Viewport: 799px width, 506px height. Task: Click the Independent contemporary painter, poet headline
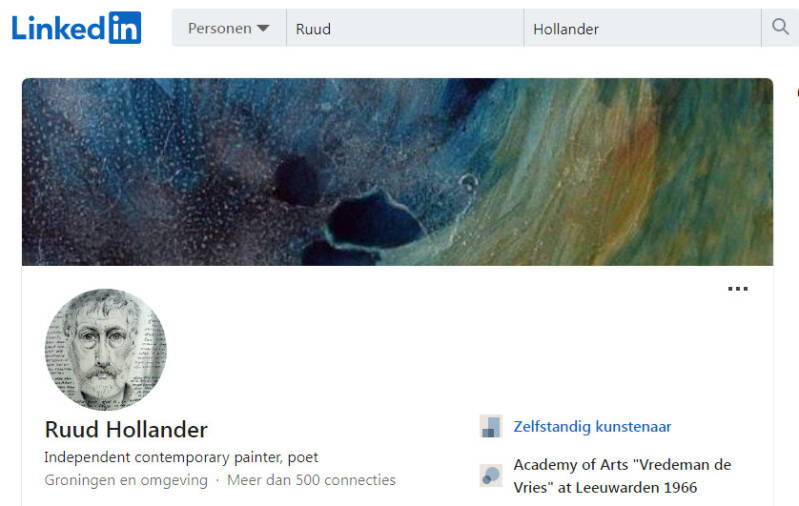pos(181,458)
